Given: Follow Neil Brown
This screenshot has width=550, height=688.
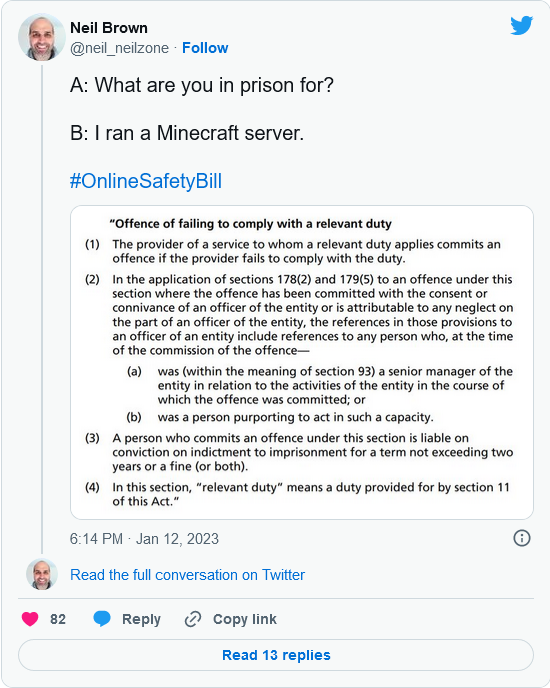Looking at the screenshot, I should (205, 48).
